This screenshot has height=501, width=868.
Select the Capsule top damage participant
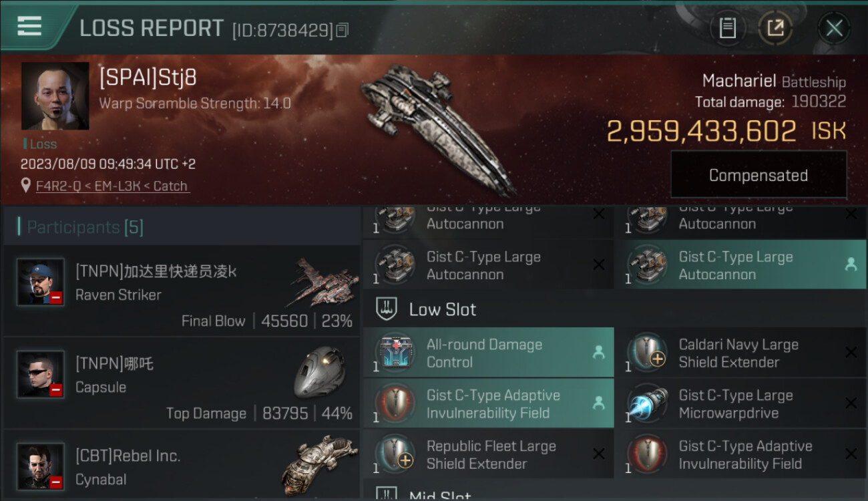point(182,383)
